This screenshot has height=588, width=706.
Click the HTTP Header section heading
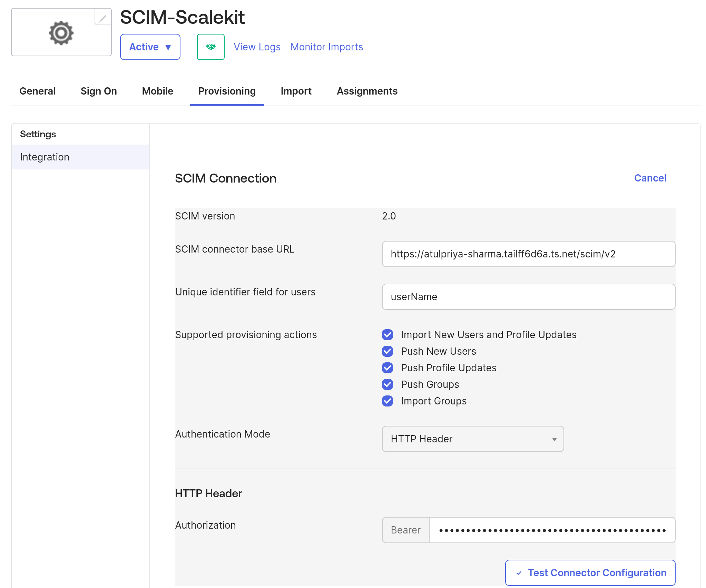[x=208, y=493]
